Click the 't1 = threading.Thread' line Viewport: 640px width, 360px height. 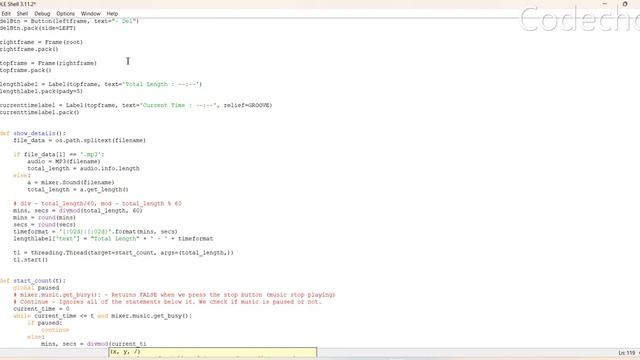[123, 253]
